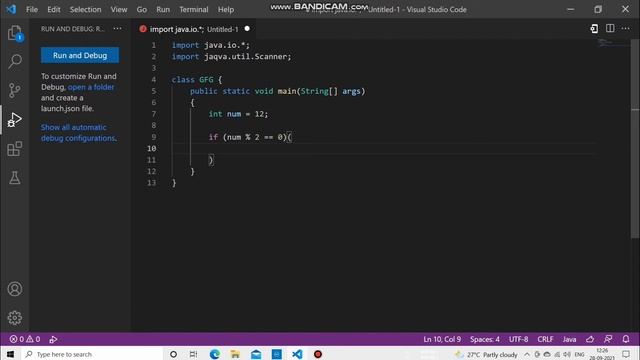Click the VS Code logo icon
This screenshot has height=360, width=640.
(x=11, y=9)
